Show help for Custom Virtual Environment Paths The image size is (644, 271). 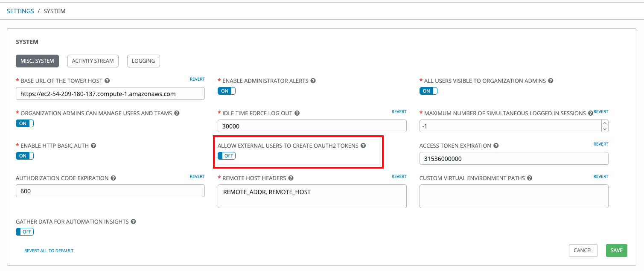click(x=530, y=178)
